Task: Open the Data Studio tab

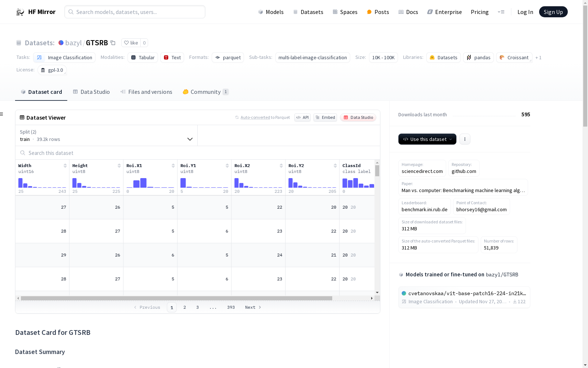Action: 92,92
